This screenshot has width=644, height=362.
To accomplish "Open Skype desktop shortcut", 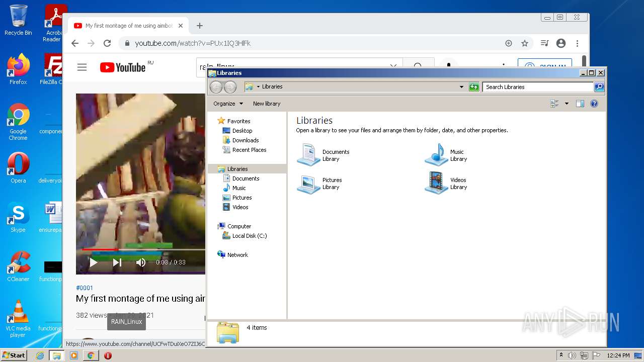I will click(18, 217).
